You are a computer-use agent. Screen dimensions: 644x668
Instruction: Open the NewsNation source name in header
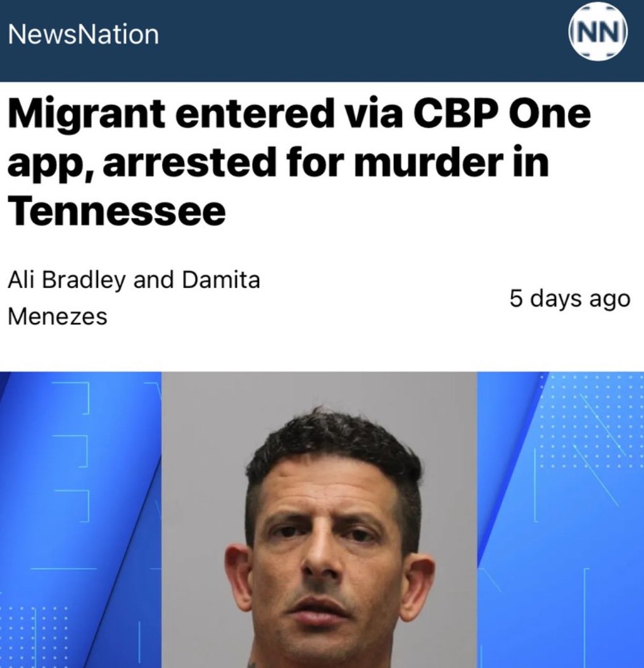click(x=84, y=34)
